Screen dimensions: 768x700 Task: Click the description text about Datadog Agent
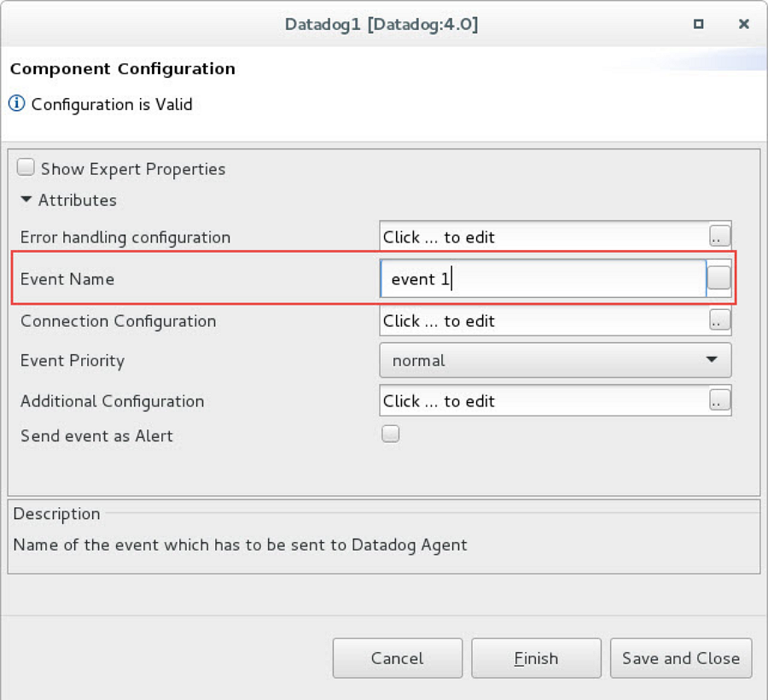point(240,545)
